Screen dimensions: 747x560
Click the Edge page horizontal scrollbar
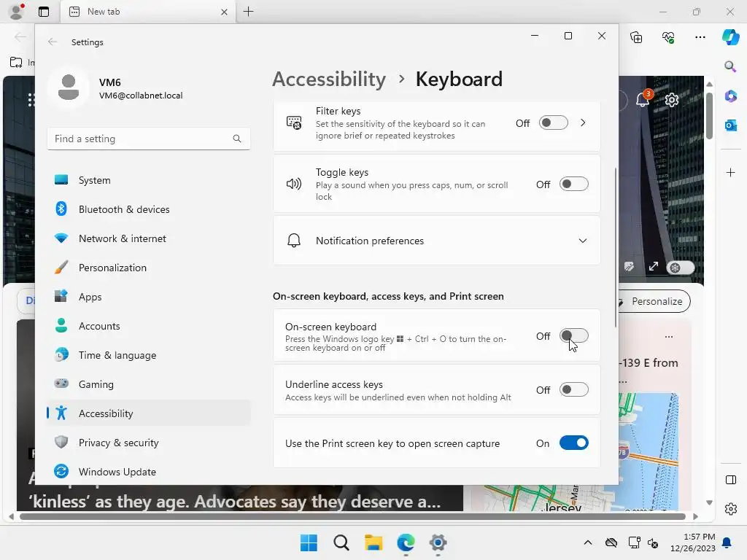(x=352, y=517)
